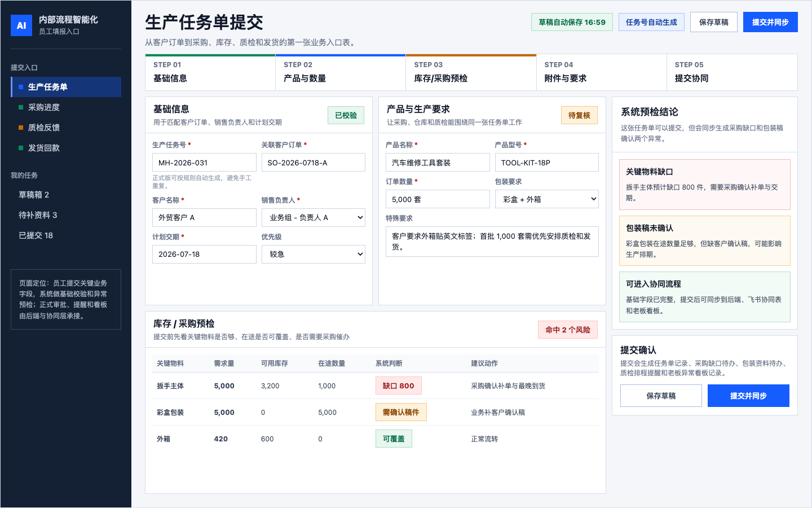Open the 销售负责人 dropdown

point(314,217)
